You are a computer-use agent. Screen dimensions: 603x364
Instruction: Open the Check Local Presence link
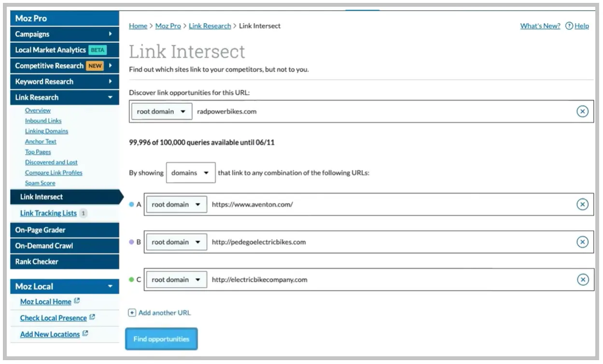54,318
